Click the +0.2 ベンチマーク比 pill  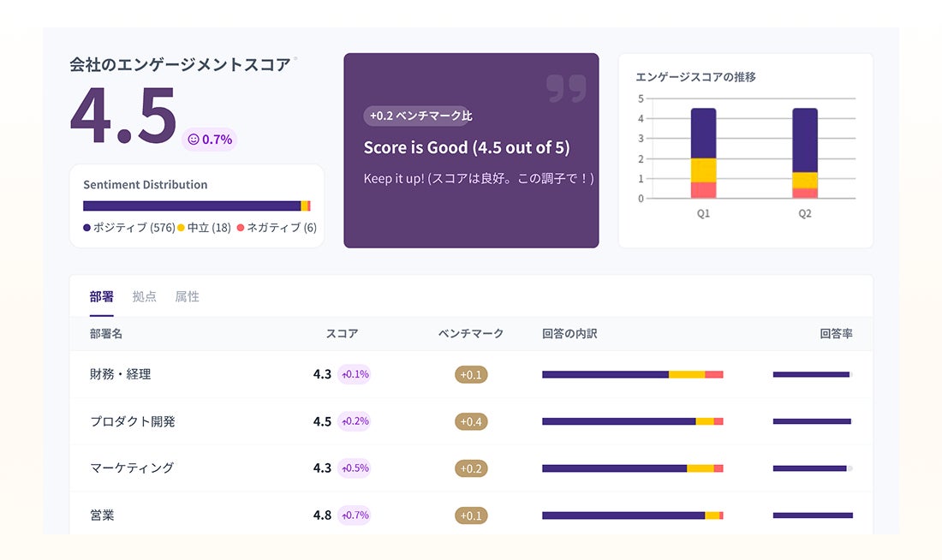(420, 116)
